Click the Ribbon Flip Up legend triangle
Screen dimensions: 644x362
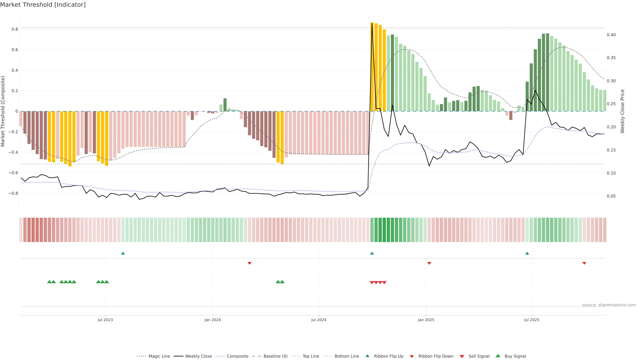[367, 356]
